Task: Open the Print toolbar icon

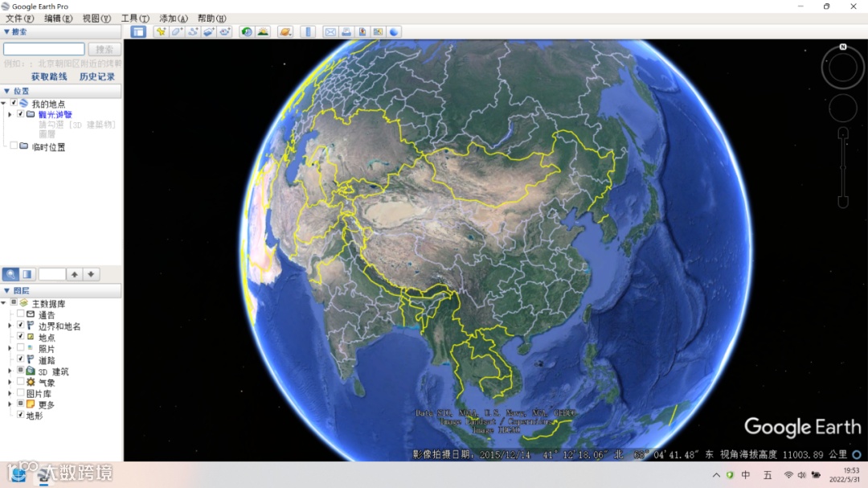Action: coord(346,32)
